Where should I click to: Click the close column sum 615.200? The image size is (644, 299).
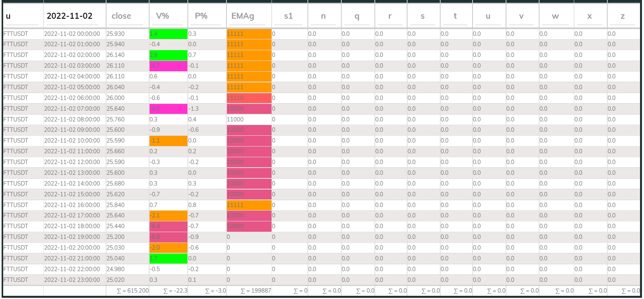click(133, 291)
